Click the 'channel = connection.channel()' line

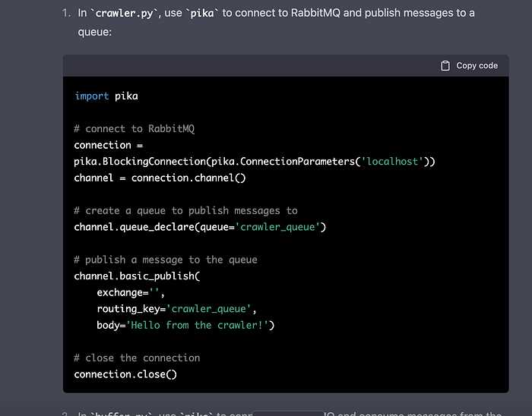coord(160,178)
